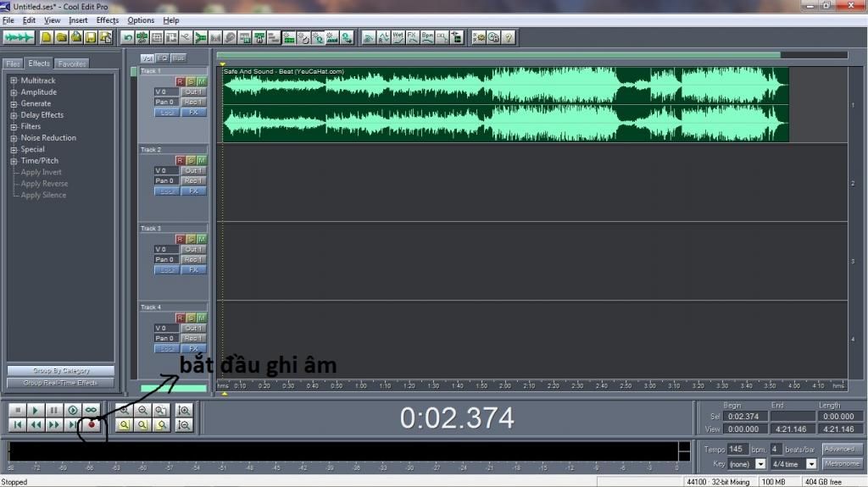The height and width of the screenshot is (487, 868).
Task: Click the Group By Category button
Action: click(x=61, y=371)
